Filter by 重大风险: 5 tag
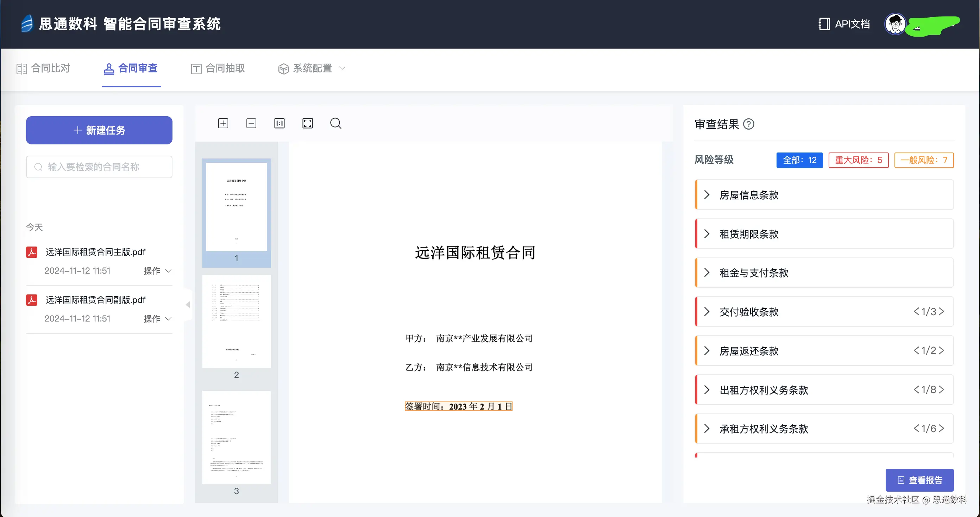Viewport: 980px width, 517px height. 858,160
